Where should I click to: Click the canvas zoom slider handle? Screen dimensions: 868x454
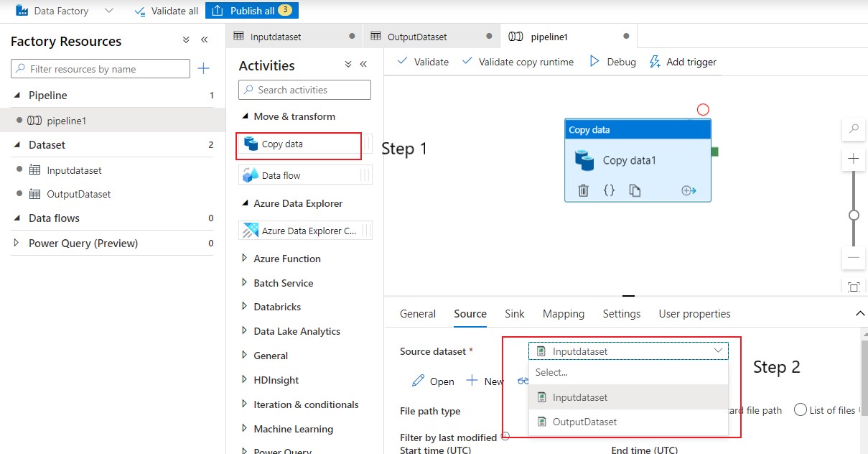tap(854, 215)
